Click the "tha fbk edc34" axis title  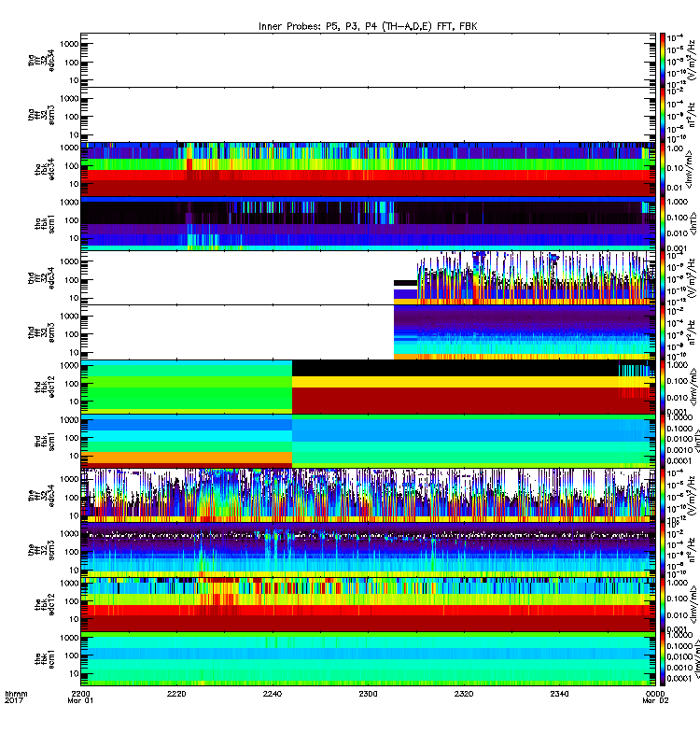(x=44, y=169)
